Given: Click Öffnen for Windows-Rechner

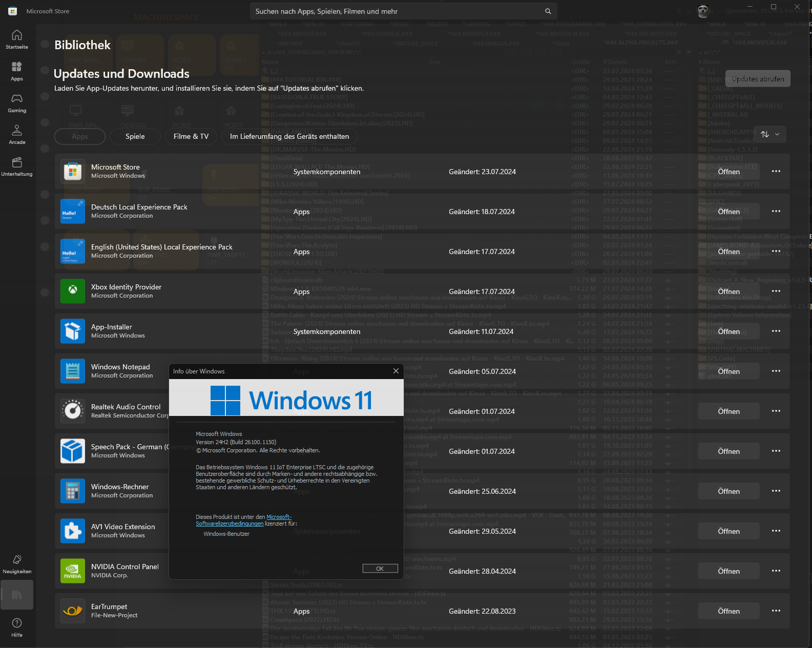Looking at the screenshot, I should click(728, 491).
